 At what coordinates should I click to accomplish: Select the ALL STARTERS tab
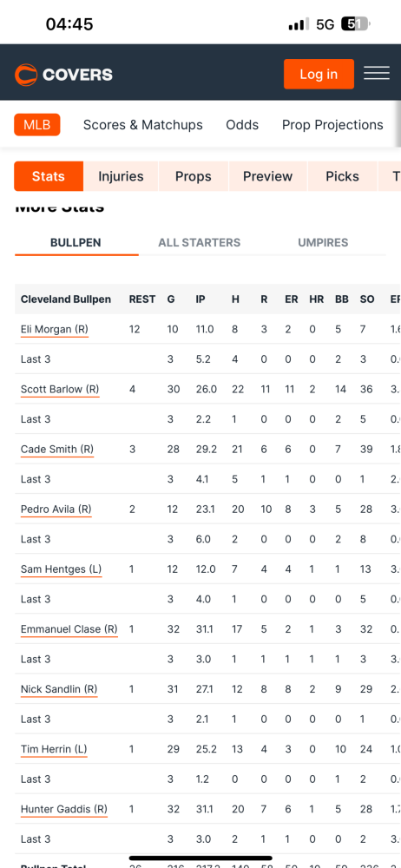pyautogui.click(x=200, y=242)
